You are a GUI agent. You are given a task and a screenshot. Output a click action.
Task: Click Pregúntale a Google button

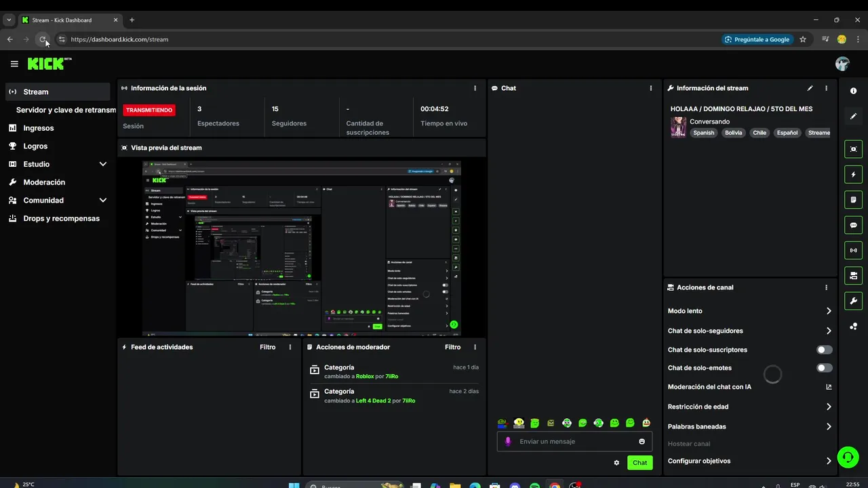(757, 39)
